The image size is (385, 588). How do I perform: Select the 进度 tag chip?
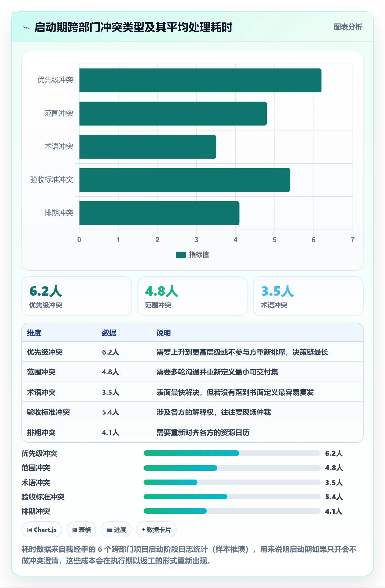point(116,530)
